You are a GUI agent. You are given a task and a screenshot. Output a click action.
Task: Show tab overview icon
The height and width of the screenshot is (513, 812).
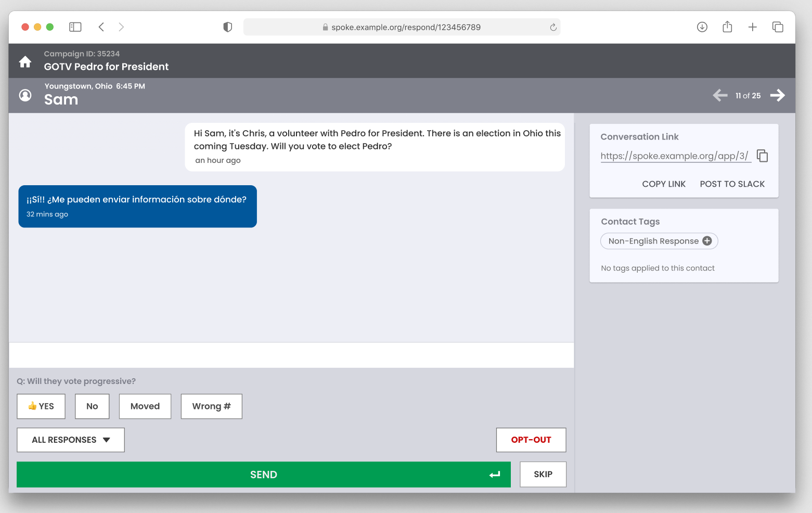point(778,27)
